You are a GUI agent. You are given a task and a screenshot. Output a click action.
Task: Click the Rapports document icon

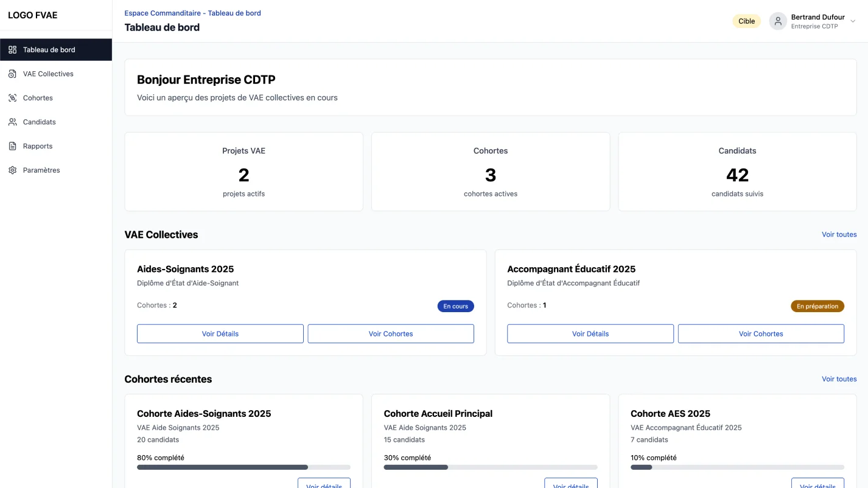13,146
